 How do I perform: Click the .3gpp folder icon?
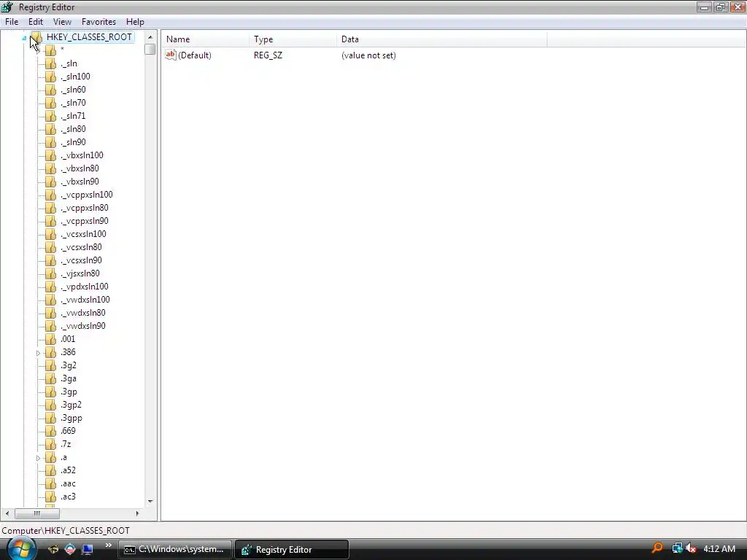50,418
